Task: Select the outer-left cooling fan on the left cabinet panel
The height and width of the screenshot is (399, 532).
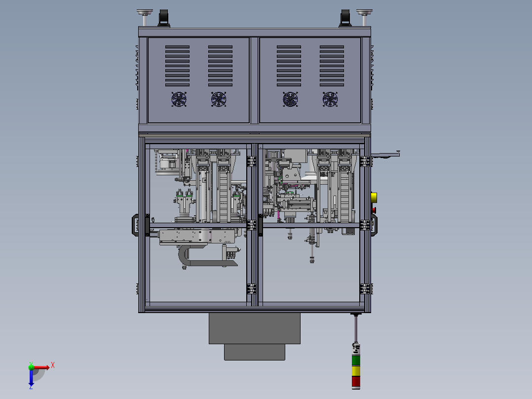Action: 179,99
